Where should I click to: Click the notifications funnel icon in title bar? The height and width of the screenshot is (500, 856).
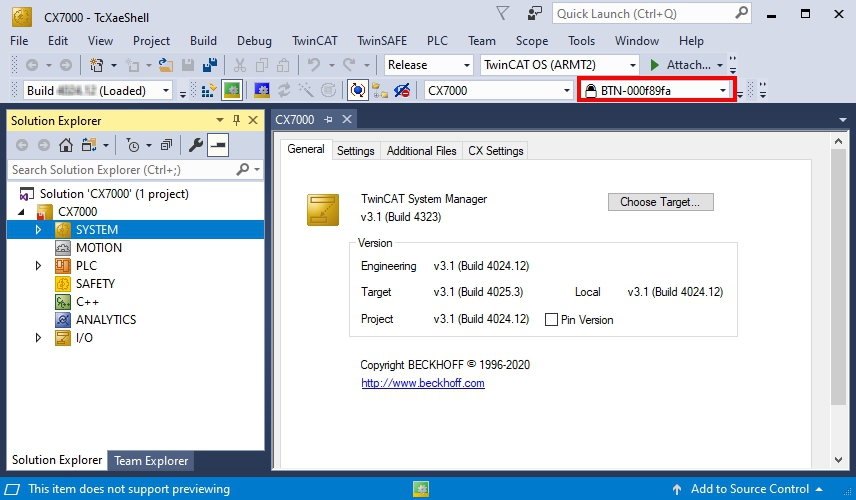point(502,13)
